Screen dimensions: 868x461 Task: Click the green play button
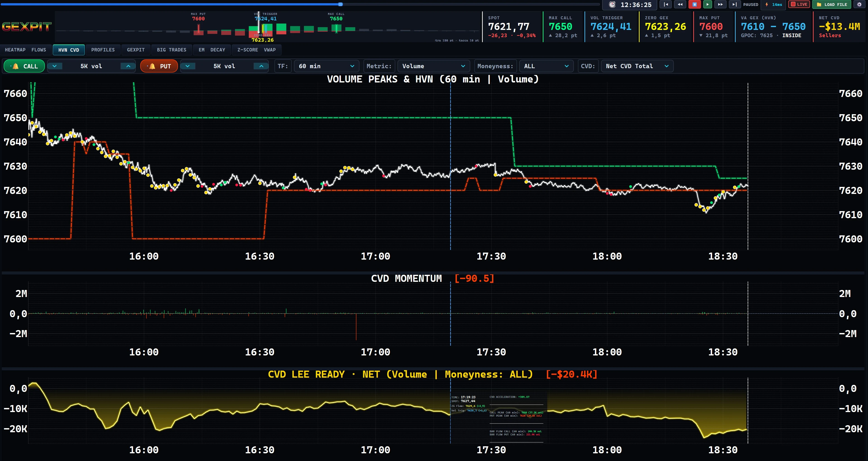708,4
